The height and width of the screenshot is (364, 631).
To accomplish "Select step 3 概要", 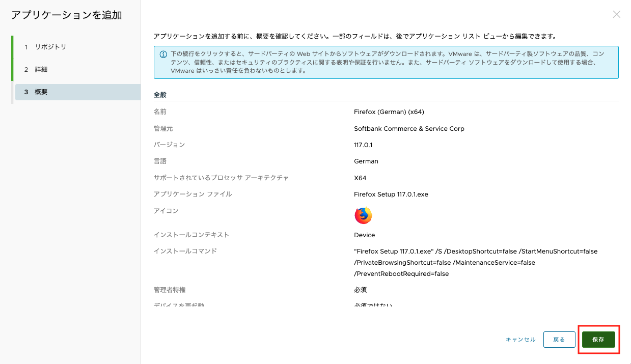I will coord(78,92).
